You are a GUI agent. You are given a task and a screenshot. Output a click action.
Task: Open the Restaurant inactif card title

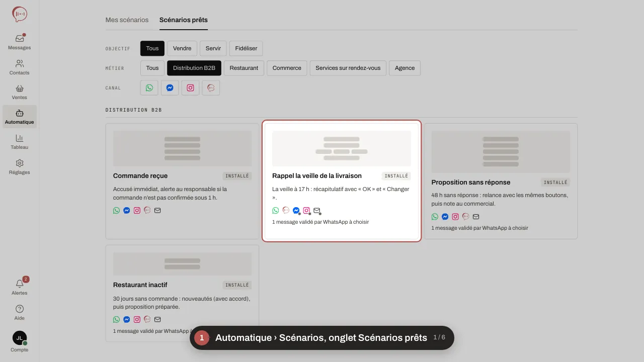(x=140, y=285)
